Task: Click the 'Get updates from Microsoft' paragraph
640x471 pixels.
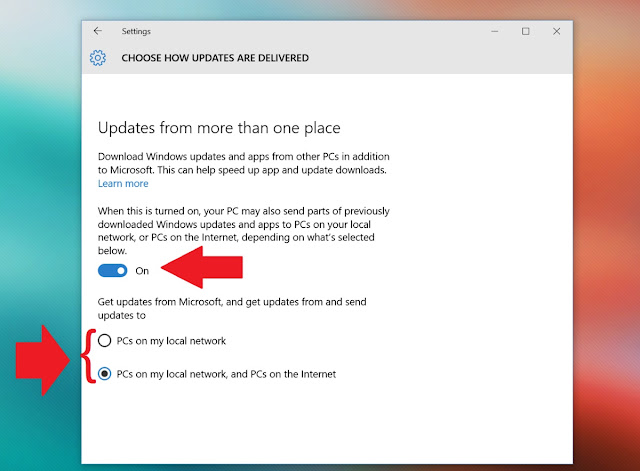Action: point(232,309)
